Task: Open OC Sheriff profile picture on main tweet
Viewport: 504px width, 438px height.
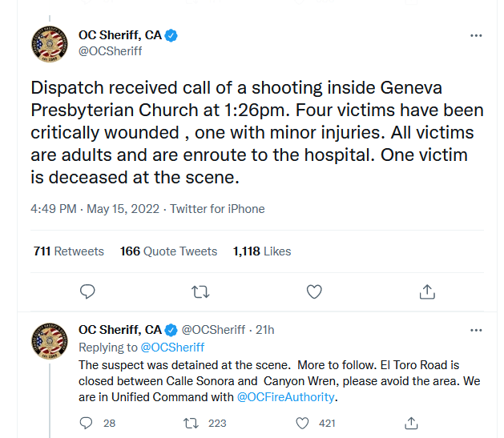Action: point(50,44)
